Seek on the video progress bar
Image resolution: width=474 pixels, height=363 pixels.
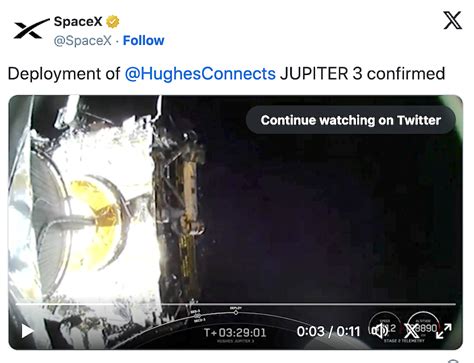click(x=235, y=304)
